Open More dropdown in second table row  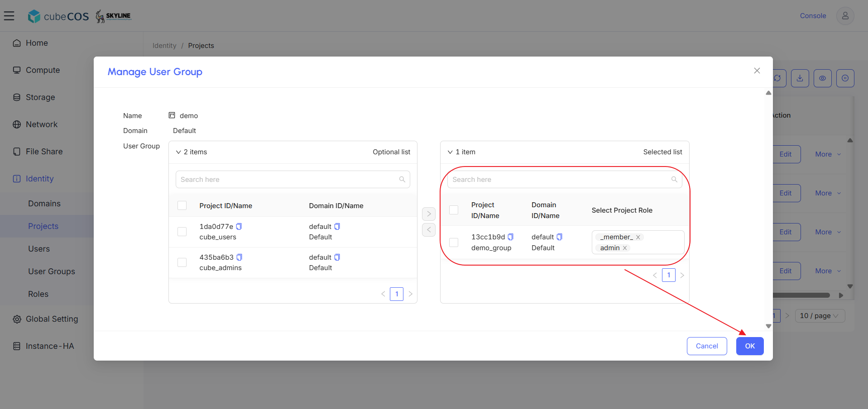[x=828, y=193]
